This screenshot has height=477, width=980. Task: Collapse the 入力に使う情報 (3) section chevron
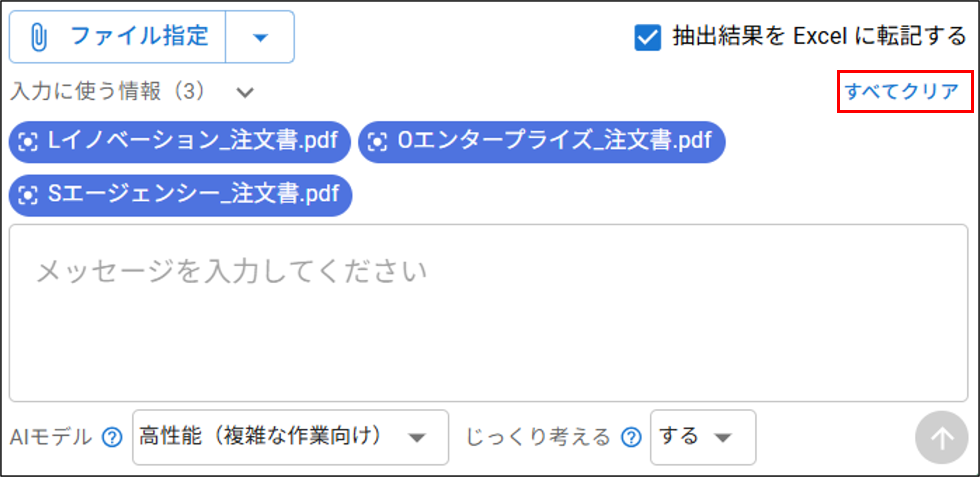tap(245, 92)
